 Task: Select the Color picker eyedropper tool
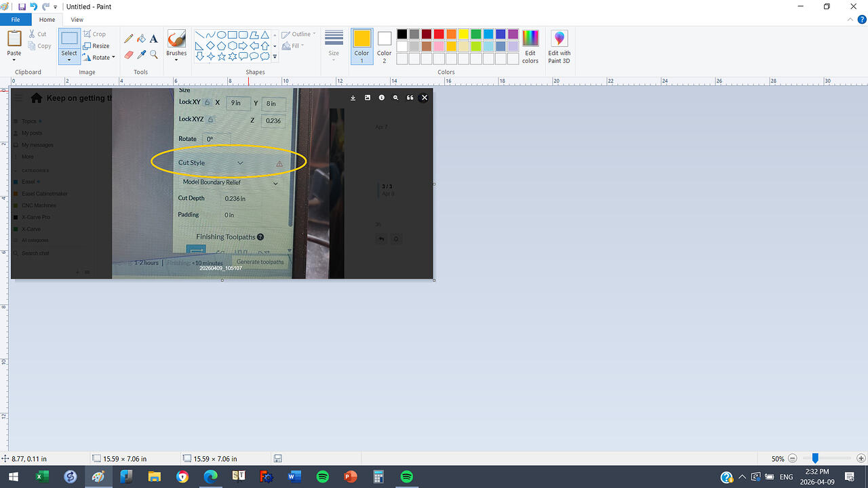[141, 55]
